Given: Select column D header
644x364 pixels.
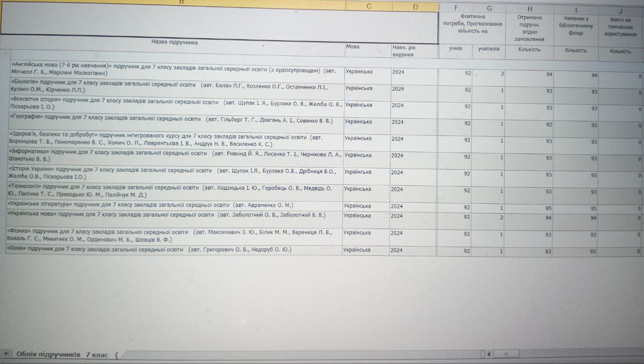Looking at the screenshot, I should 415,7.
